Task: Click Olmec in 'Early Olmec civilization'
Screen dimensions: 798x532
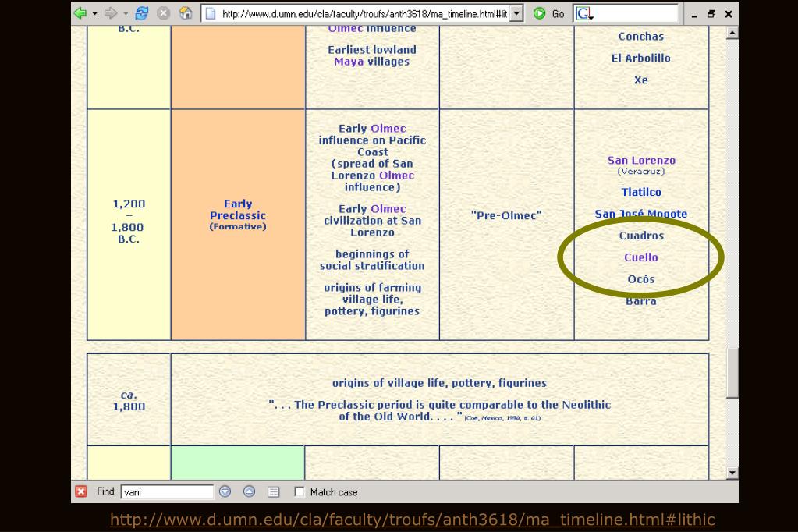Action: [388, 209]
